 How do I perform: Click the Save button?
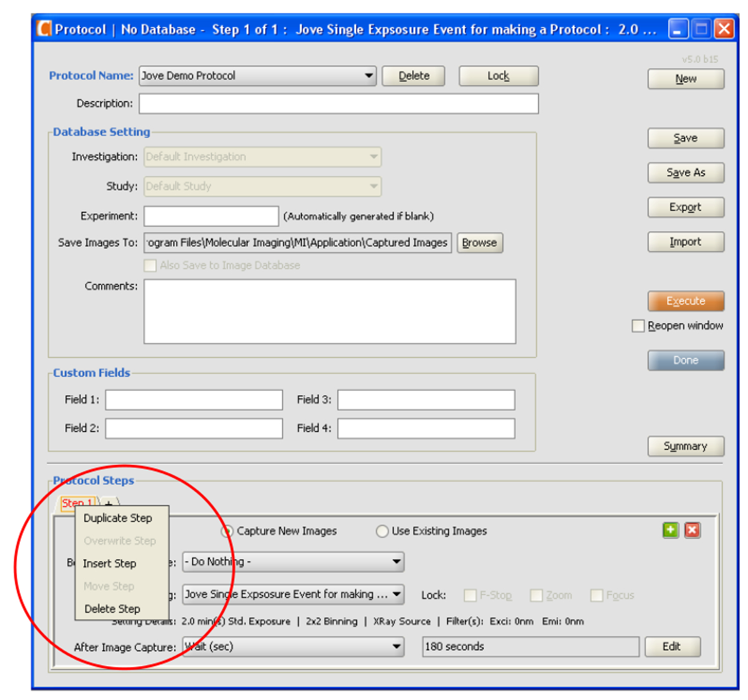point(686,138)
